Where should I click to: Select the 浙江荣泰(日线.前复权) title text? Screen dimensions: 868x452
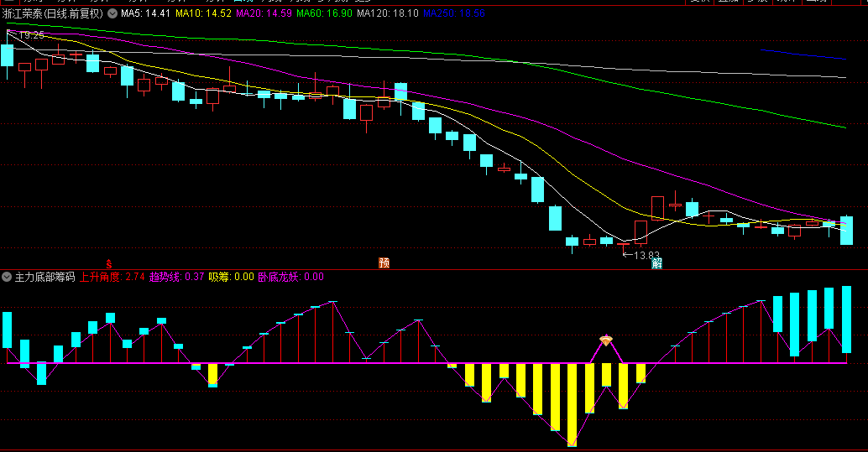[x=53, y=13]
